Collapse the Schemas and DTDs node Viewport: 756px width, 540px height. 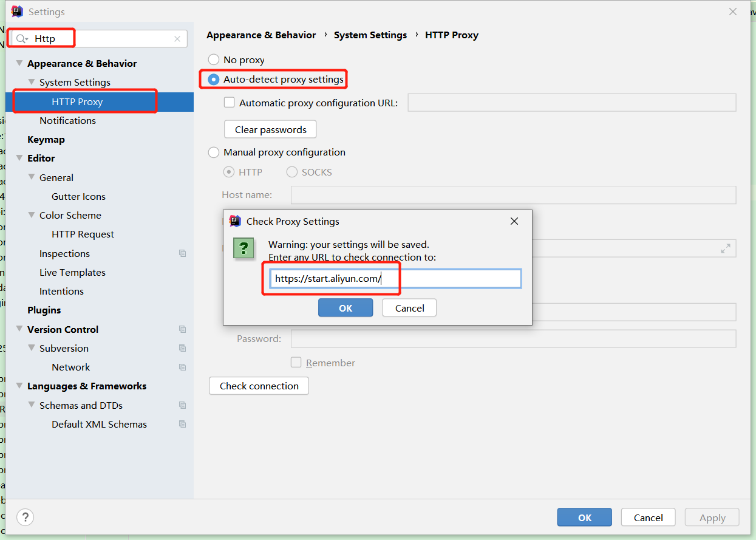click(32, 405)
